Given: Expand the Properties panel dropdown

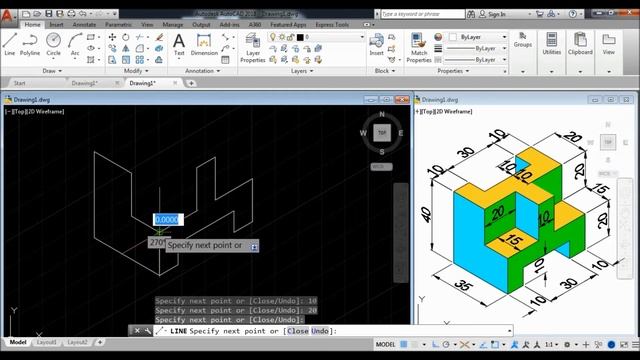Looking at the screenshot, I should 453,71.
